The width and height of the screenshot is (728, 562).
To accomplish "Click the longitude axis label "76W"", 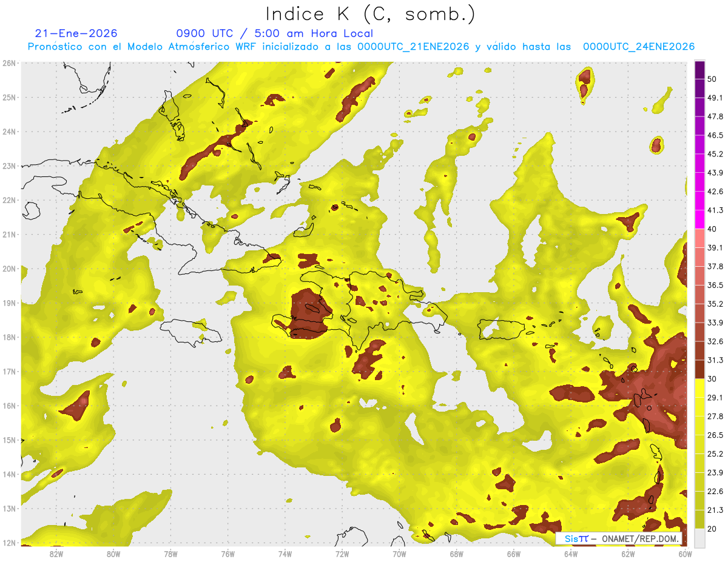I will (x=227, y=554).
